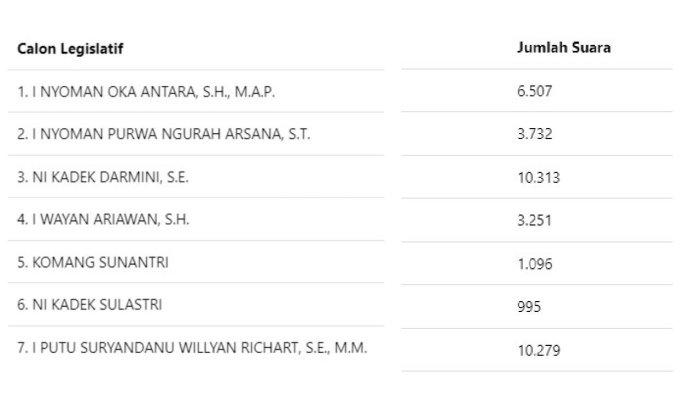
Task: Select candidate Komang Sunantri
Action: [x=93, y=262]
